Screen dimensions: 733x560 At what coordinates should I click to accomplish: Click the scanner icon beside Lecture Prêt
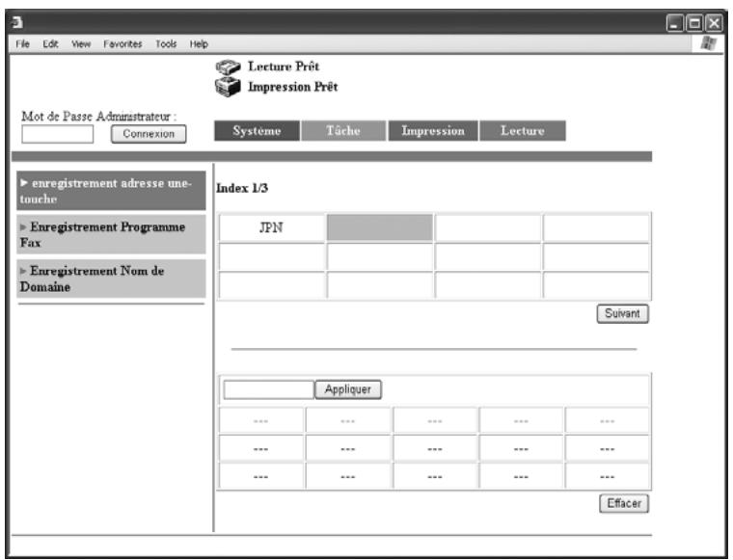pos(229,67)
